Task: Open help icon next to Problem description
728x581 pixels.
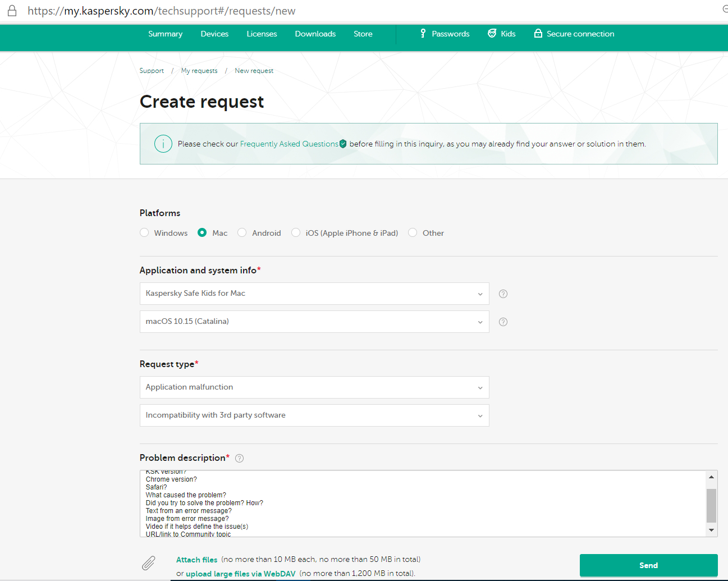Action: click(x=240, y=458)
